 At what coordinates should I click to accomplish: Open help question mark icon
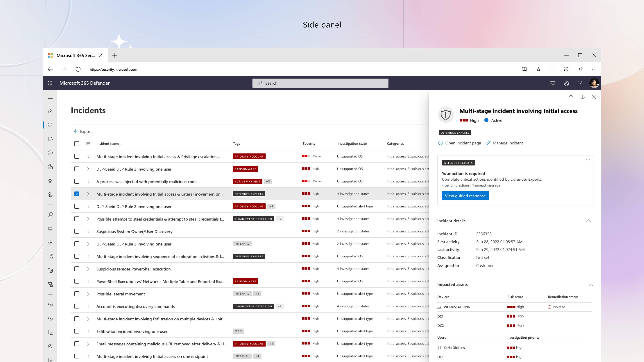580,83
